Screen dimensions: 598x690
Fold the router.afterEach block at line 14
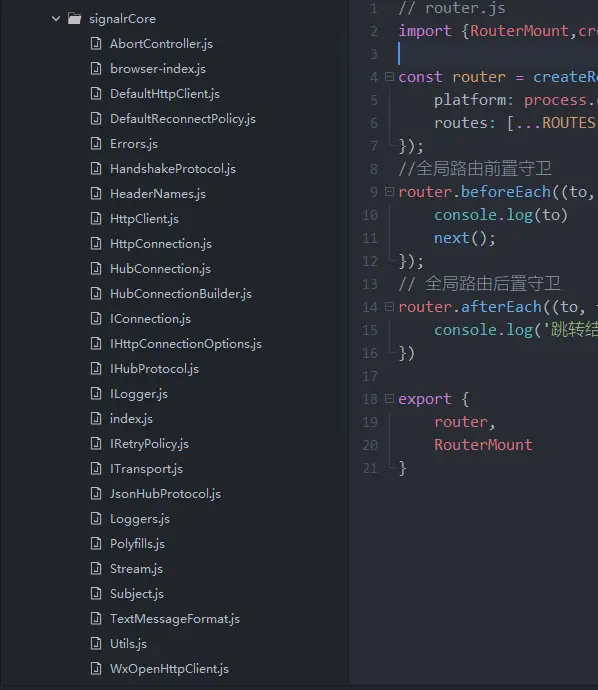389,306
